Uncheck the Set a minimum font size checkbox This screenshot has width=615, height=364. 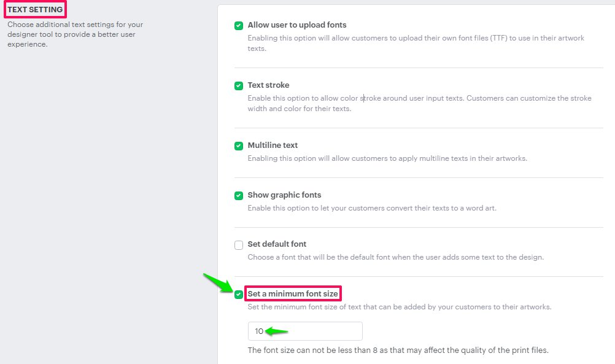click(239, 294)
